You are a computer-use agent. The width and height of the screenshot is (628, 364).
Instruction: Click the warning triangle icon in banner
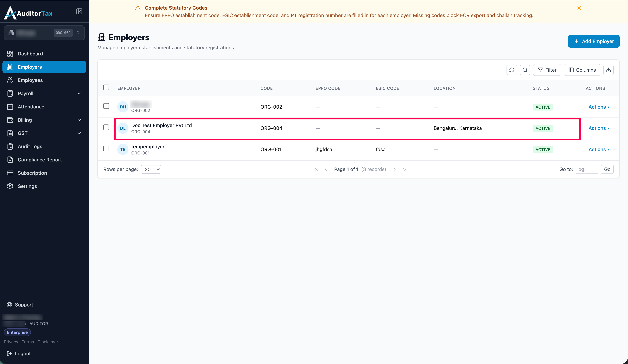138,8
